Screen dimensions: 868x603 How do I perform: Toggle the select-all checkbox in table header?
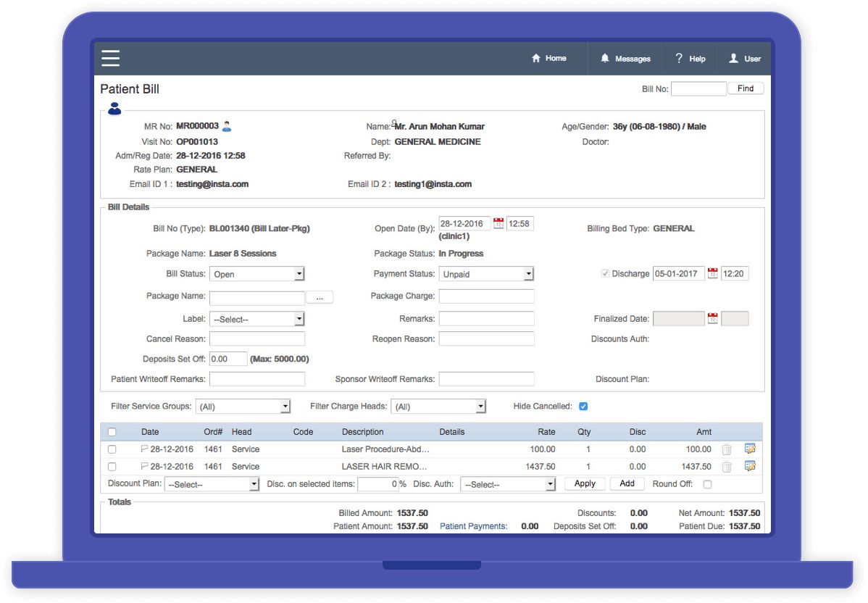tap(112, 432)
